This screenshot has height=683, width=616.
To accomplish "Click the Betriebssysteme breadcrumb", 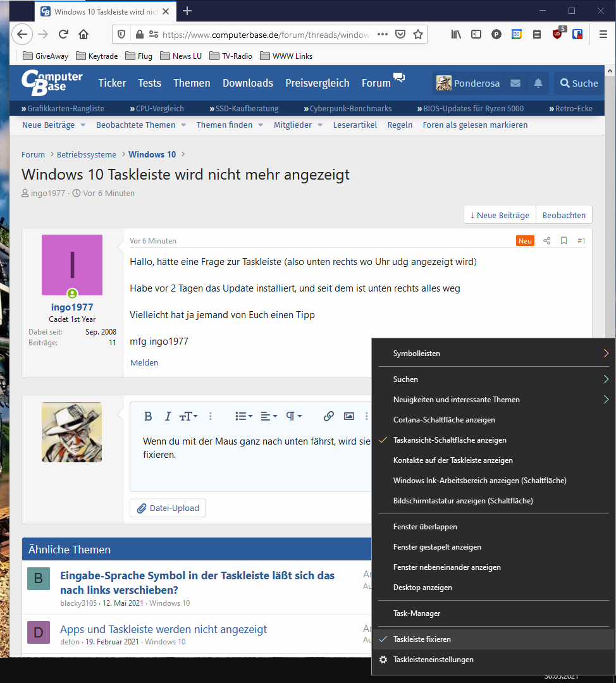I will [86, 155].
